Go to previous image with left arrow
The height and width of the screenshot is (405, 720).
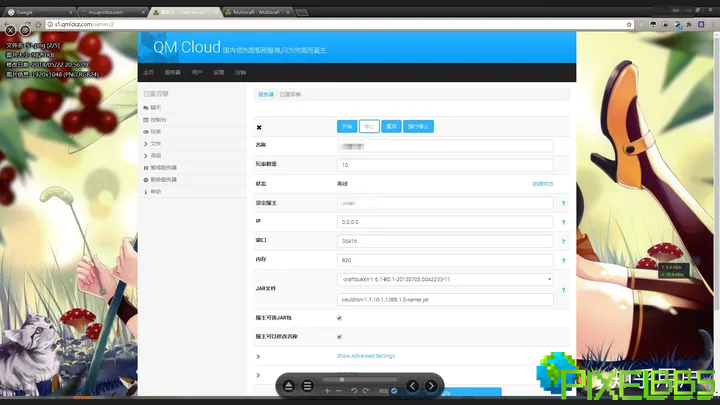coord(412,386)
